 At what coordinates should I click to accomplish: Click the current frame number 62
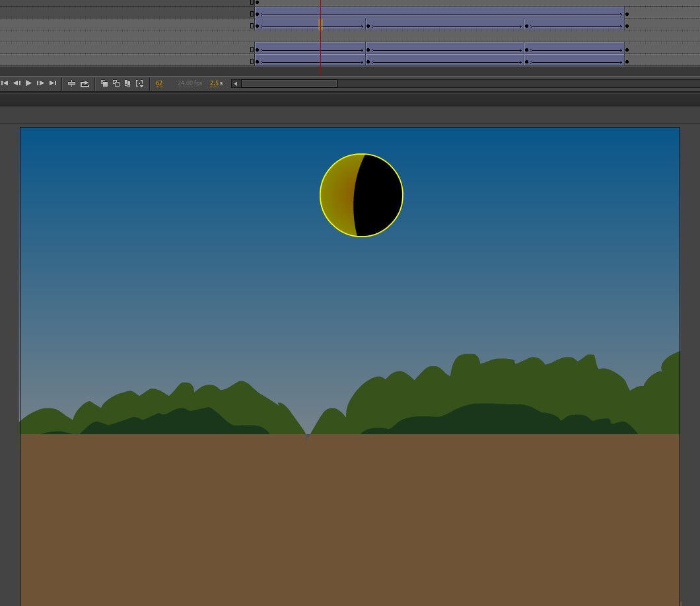coord(159,83)
